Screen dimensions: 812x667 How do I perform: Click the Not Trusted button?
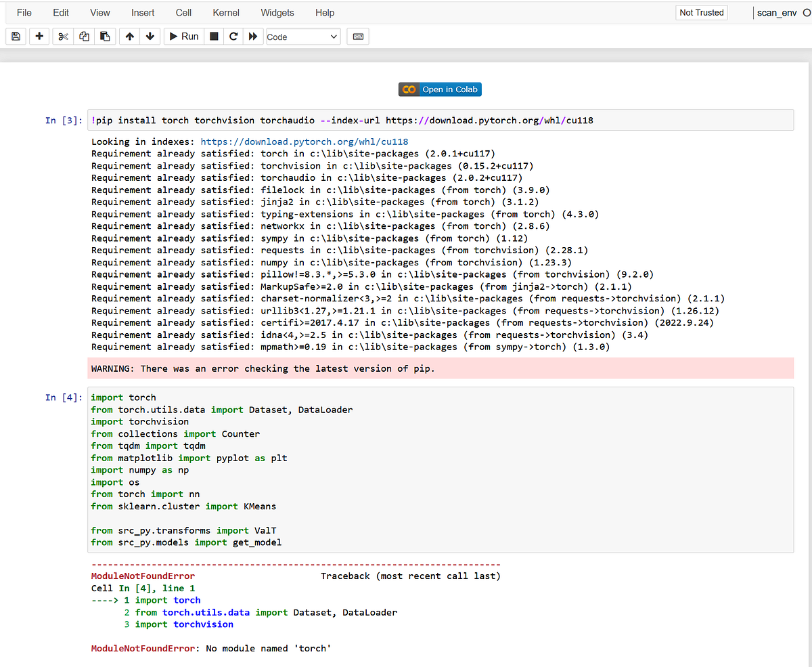701,12
